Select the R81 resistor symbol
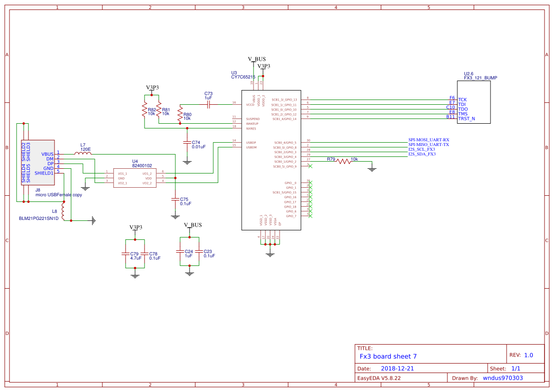Viewport: 554px width, 392px height. tap(159, 109)
